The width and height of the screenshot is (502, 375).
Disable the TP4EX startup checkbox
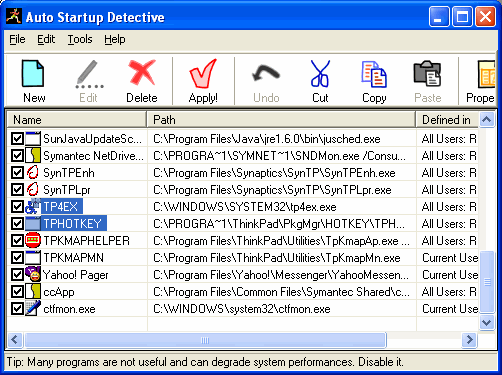tap(17, 206)
